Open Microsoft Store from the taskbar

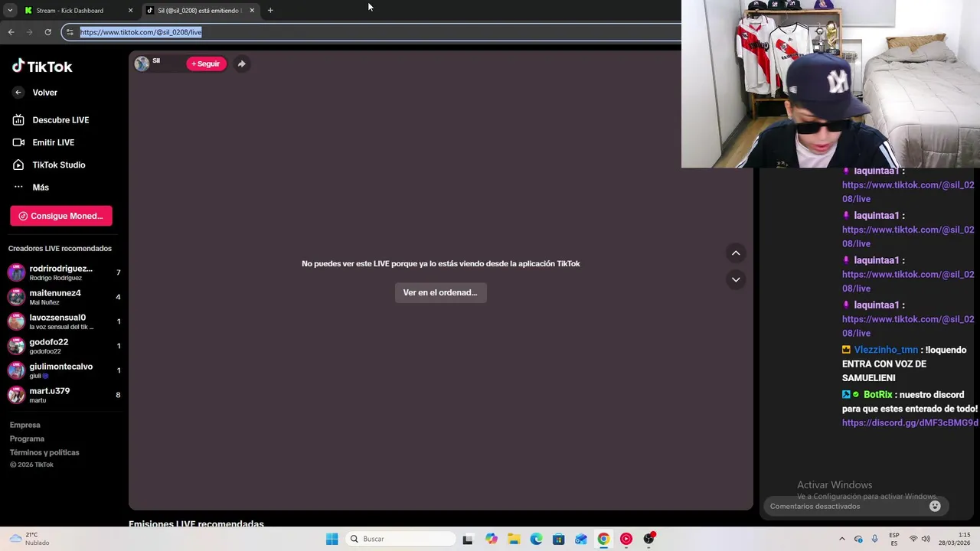coord(558,539)
